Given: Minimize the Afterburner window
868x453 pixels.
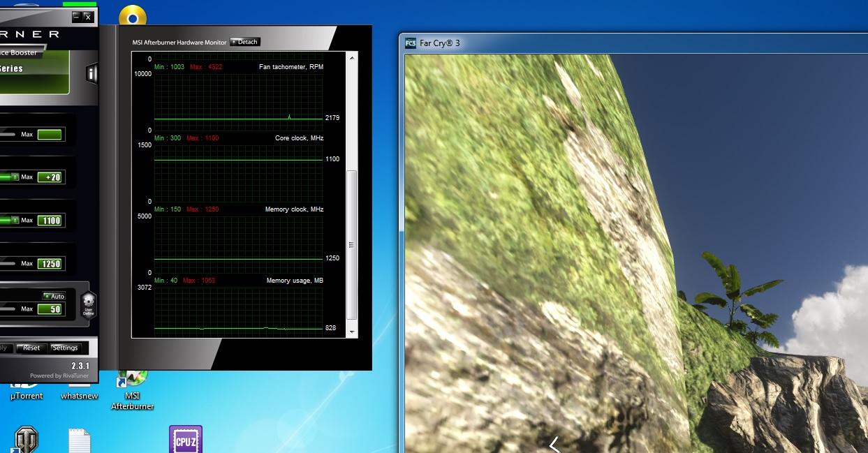Looking at the screenshot, I should click(x=76, y=16).
